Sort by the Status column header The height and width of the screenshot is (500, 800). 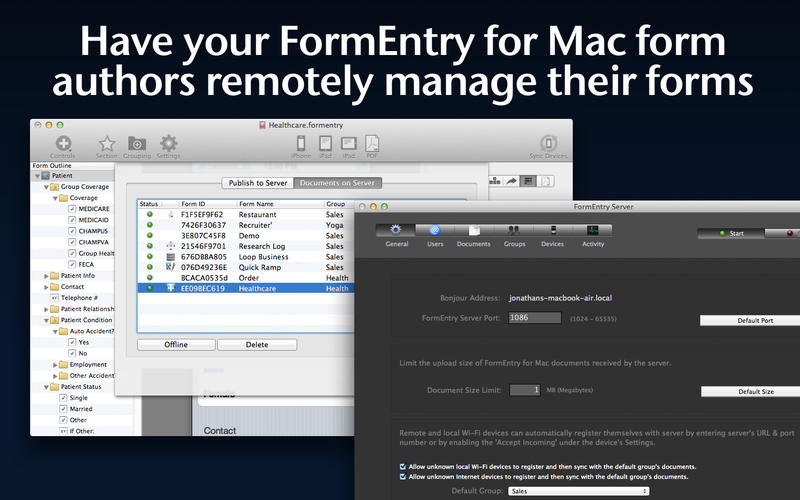[148, 204]
